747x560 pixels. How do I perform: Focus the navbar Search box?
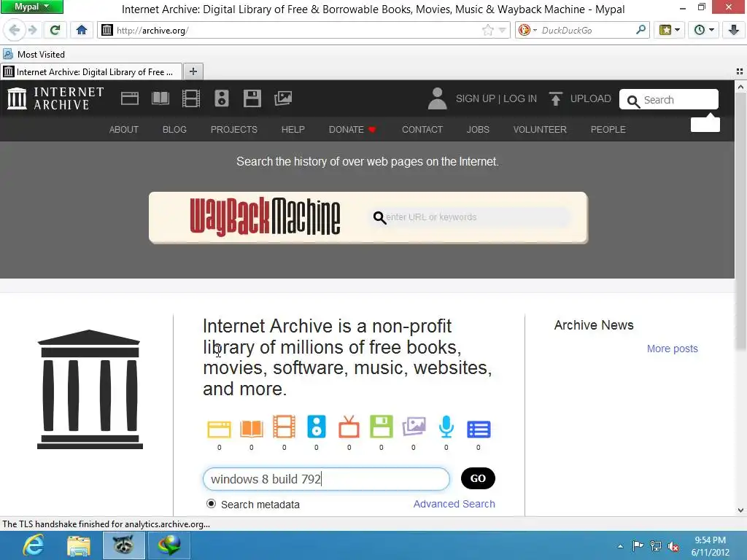click(669, 99)
